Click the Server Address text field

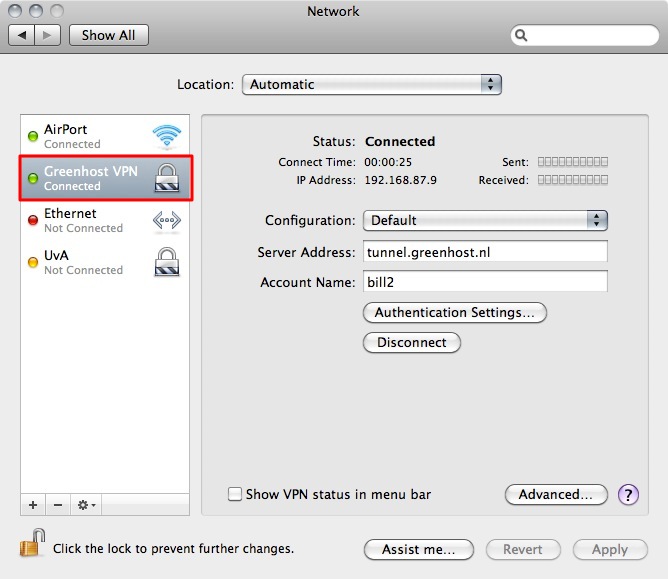(485, 252)
